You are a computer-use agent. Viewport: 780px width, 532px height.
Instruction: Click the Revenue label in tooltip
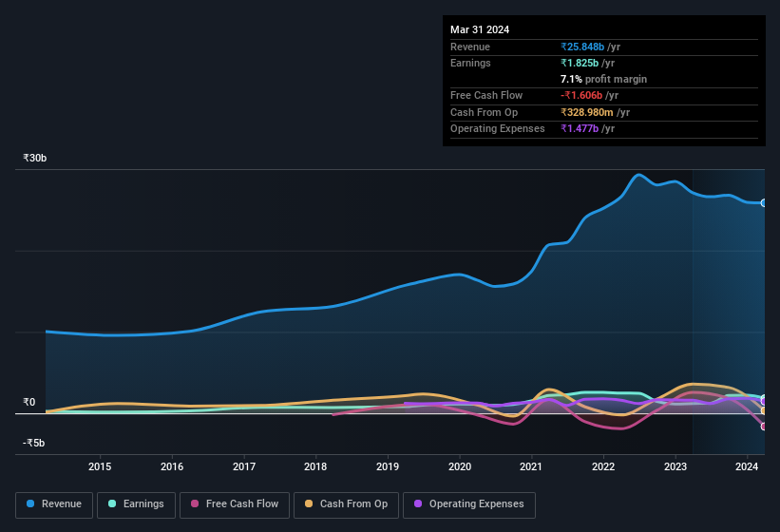pos(470,47)
